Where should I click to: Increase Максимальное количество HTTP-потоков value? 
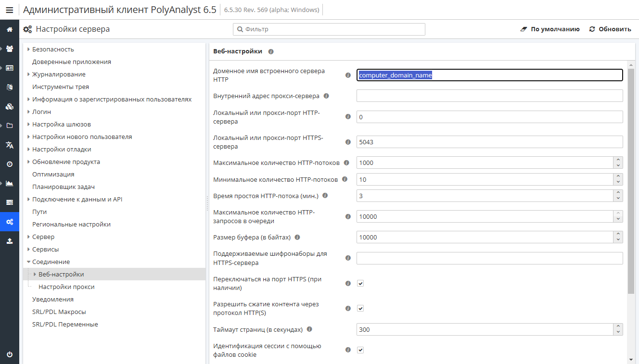(618, 160)
